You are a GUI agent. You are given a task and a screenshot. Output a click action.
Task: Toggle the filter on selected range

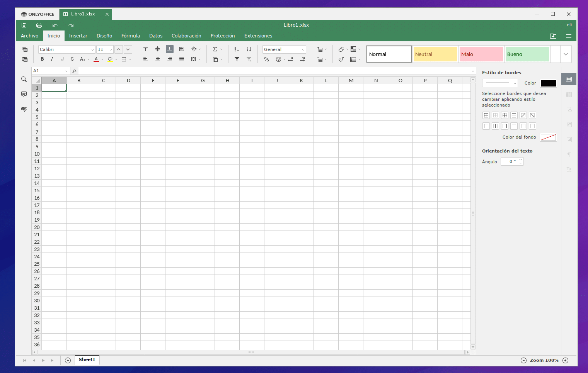point(237,59)
